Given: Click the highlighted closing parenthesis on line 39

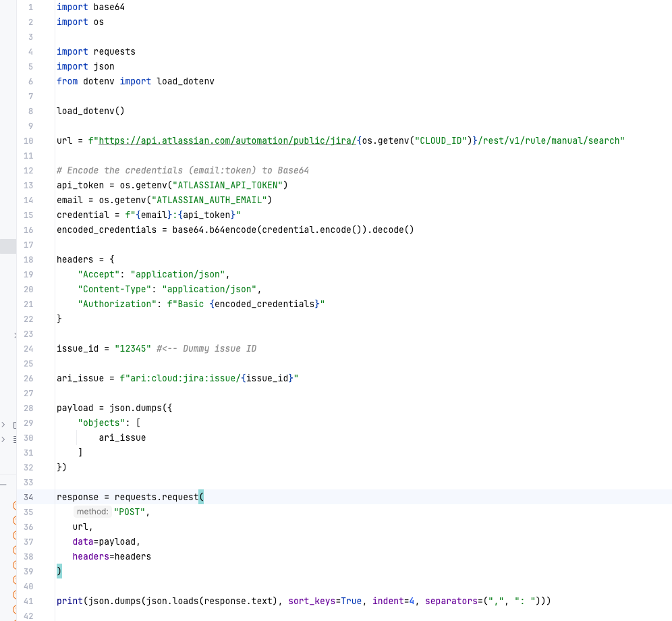Looking at the screenshot, I should [x=59, y=571].
